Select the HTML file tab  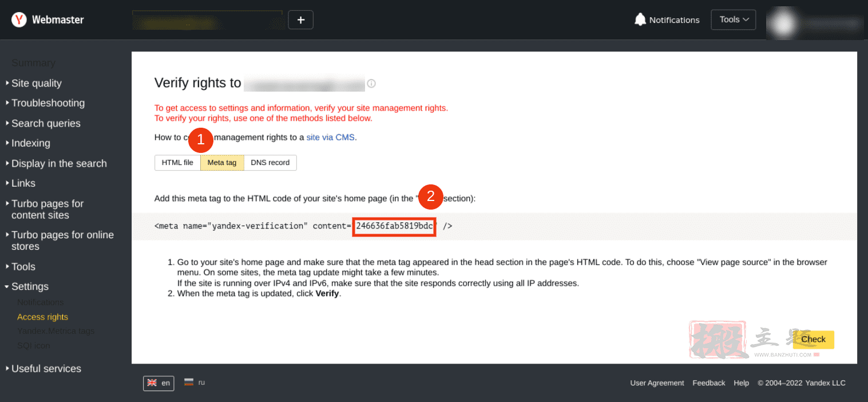coord(177,163)
